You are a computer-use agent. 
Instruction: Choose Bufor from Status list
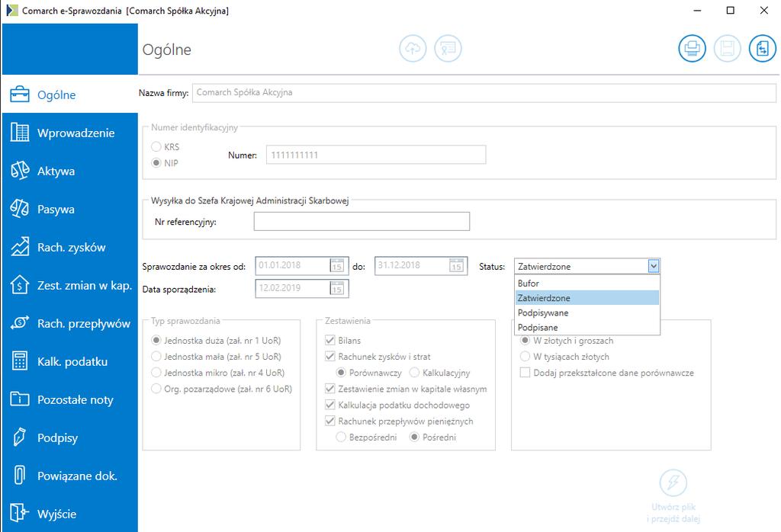coord(587,284)
